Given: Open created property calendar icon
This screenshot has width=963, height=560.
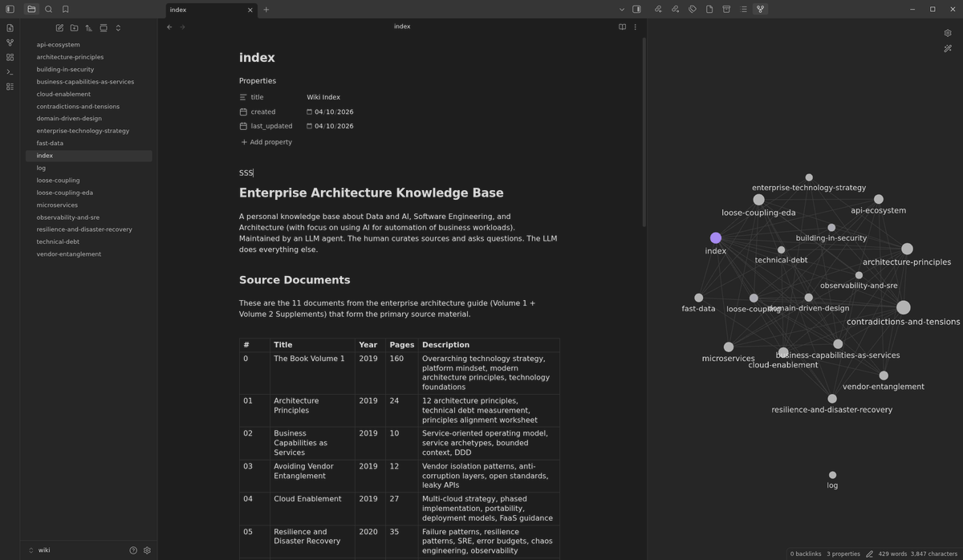Looking at the screenshot, I should click(x=243, y=112).
